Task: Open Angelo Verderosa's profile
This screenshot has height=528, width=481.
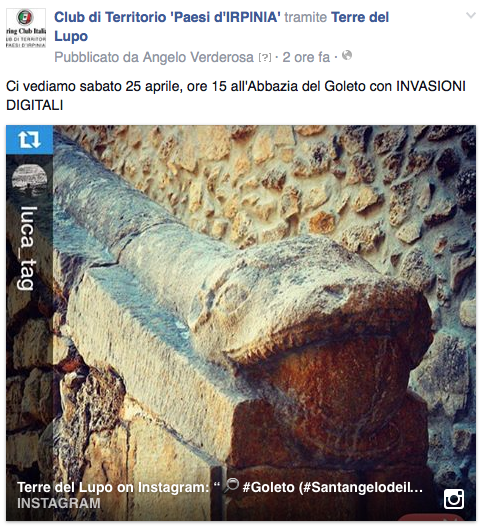Action: (198, 57)
